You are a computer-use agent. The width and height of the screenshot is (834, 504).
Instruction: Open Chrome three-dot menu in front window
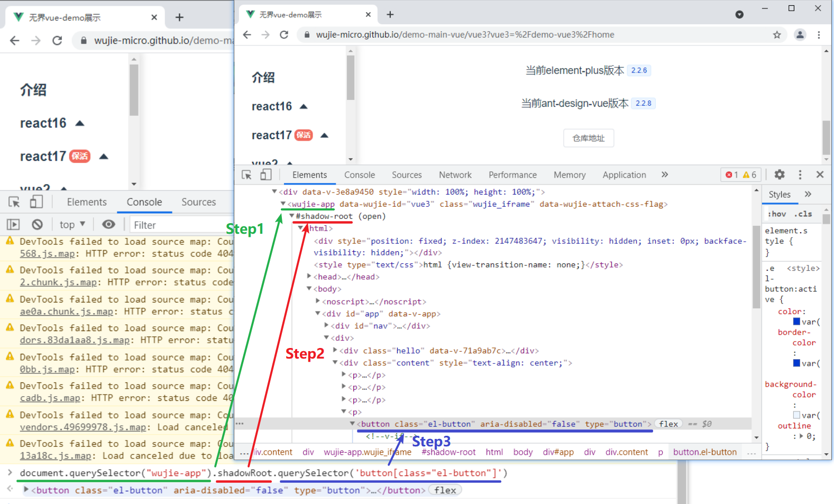(x=819, y=35)
